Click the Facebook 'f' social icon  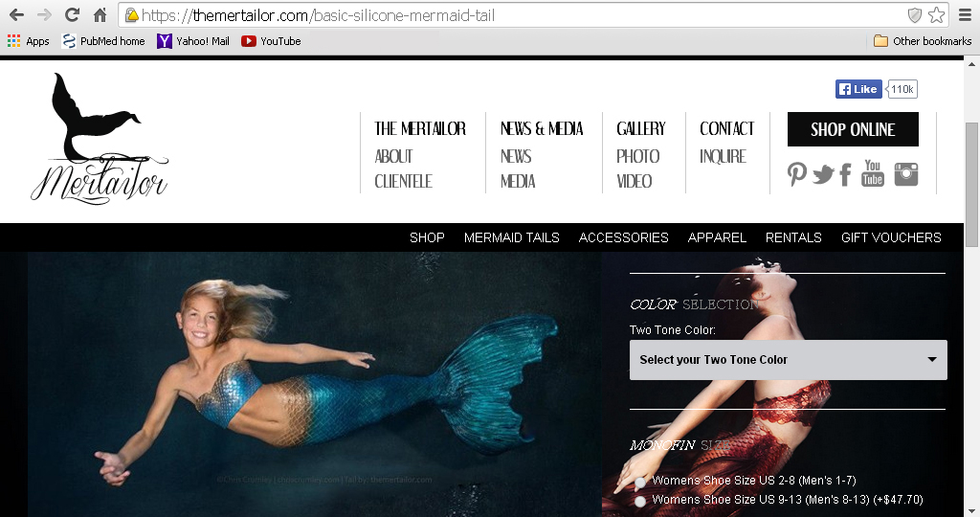pos(846,174)
